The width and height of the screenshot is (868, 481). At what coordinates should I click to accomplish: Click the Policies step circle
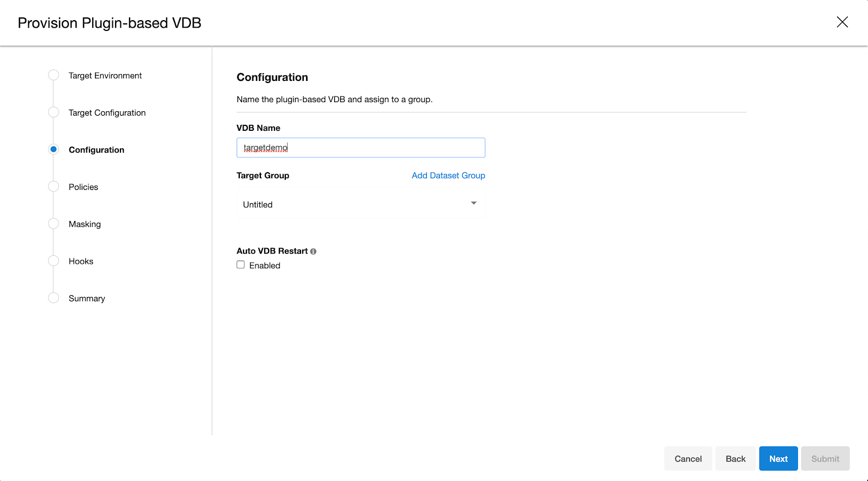click(54, 187)
